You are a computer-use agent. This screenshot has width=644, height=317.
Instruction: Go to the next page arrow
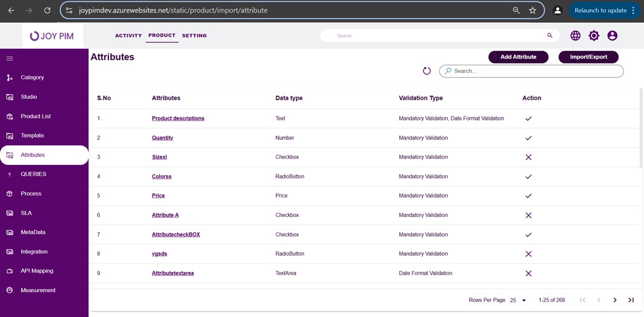(x=614, y=300)
